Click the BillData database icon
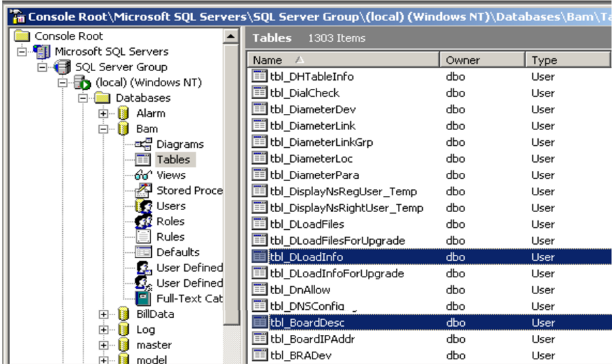 point(123,314)
